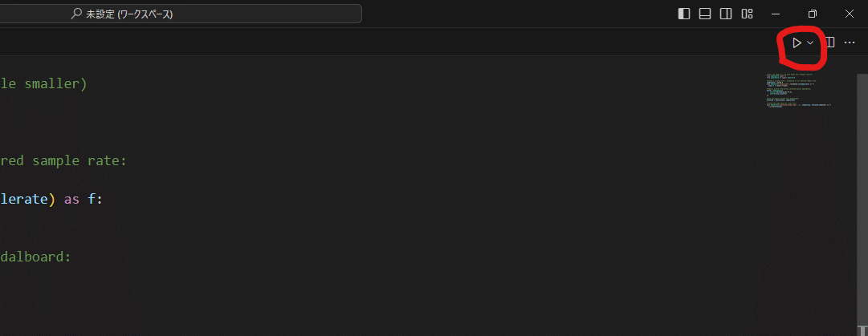
Task: Toggle the secondary side bar
Action: (726, 14)
